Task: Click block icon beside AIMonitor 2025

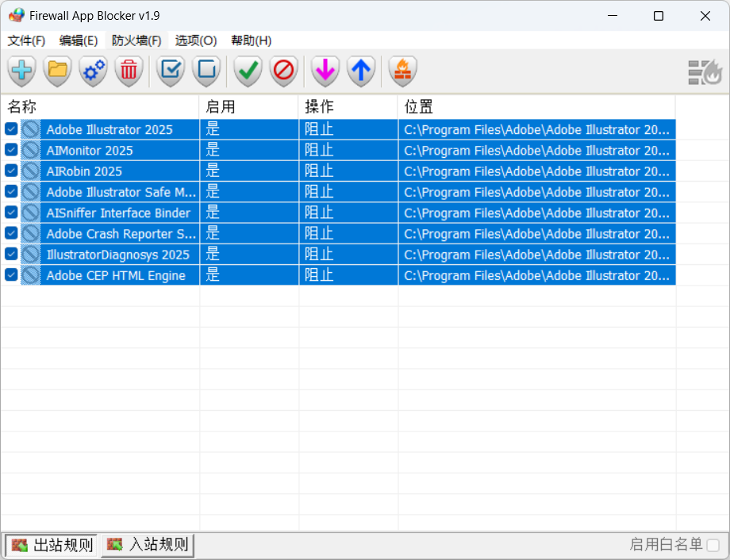Action: click(31, 150)
